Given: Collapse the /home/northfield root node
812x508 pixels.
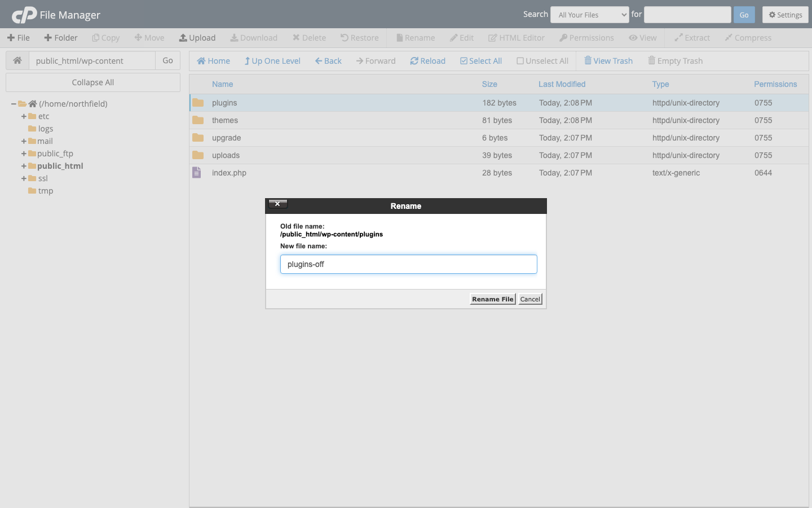Looking at the screenshot, I should 14,104.
